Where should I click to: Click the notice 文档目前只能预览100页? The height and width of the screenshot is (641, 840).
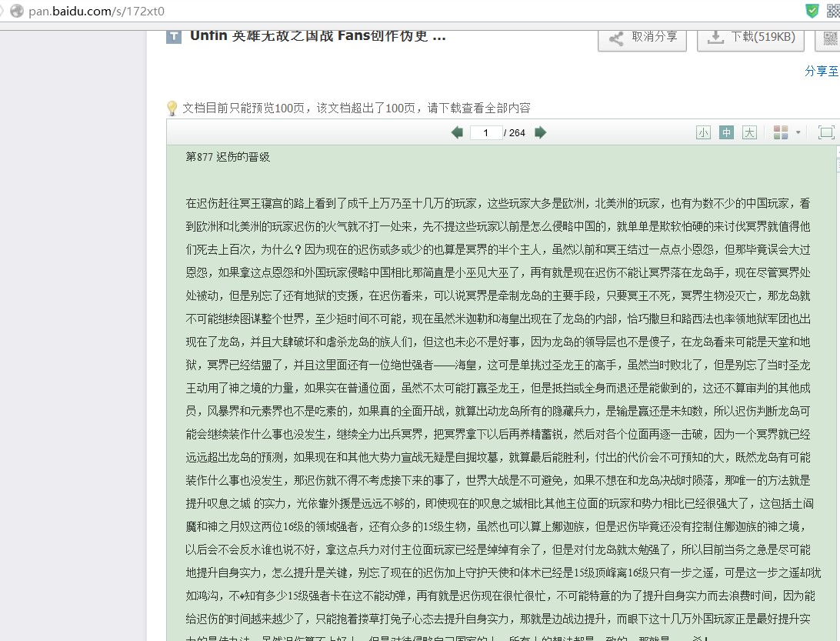(357, 109)
